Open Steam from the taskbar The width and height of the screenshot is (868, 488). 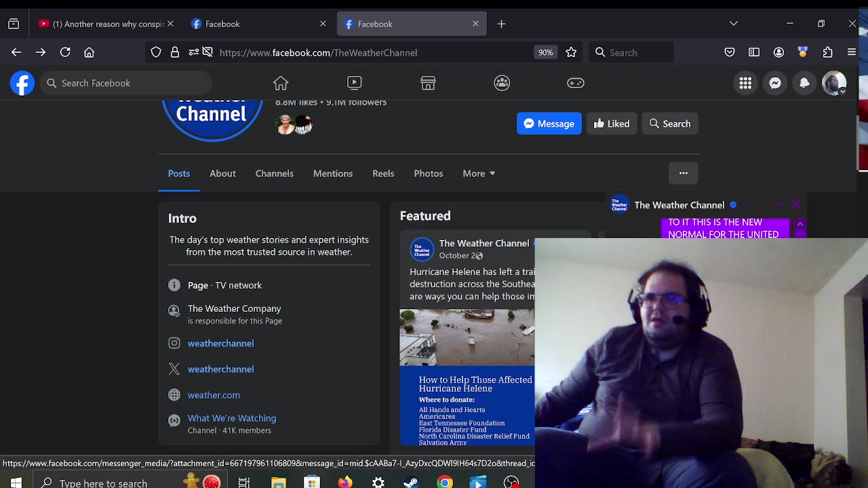411,483
